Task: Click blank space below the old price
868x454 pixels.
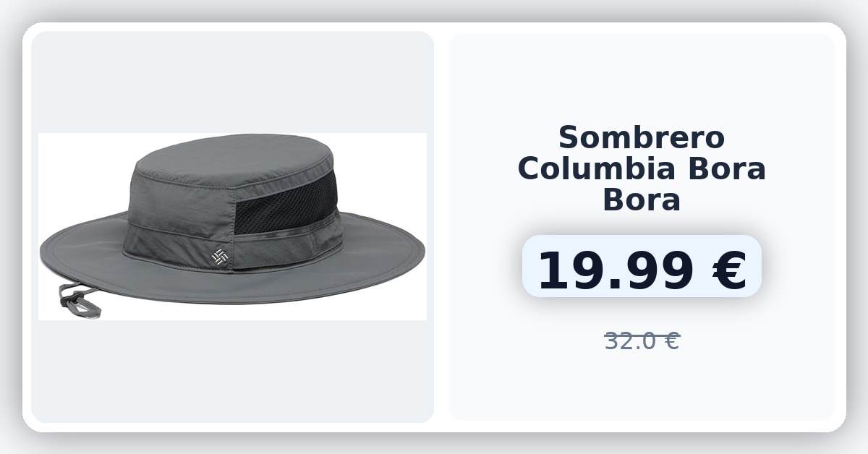Action: 642,387
